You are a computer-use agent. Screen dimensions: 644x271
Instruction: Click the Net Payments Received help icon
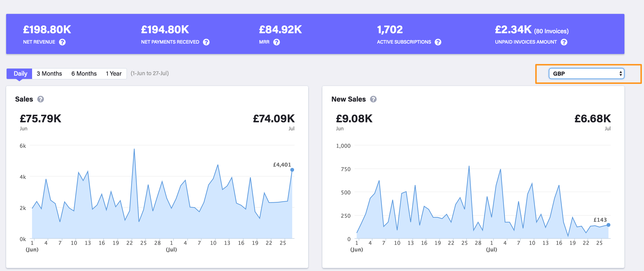pos(206,42)
